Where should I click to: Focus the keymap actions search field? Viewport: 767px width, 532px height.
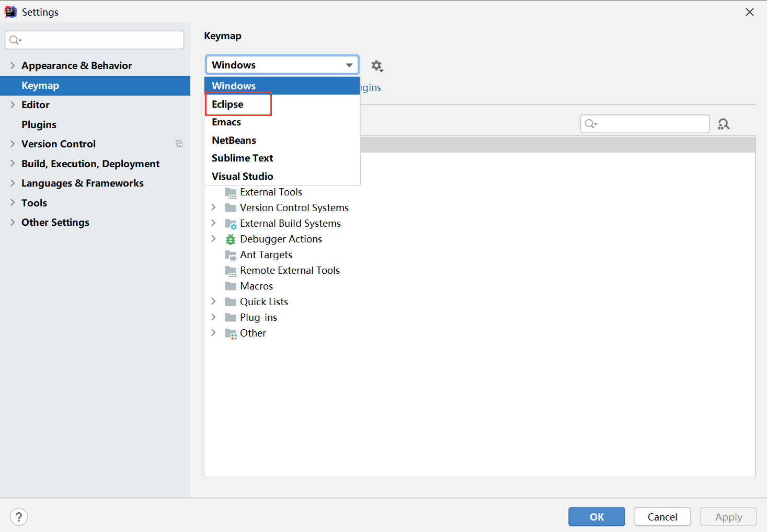click(645, 124)
